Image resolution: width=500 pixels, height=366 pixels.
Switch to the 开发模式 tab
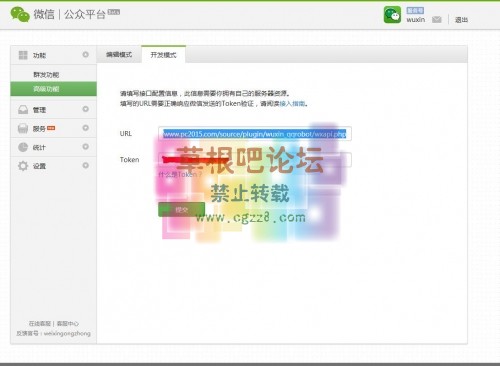[163, 55]
